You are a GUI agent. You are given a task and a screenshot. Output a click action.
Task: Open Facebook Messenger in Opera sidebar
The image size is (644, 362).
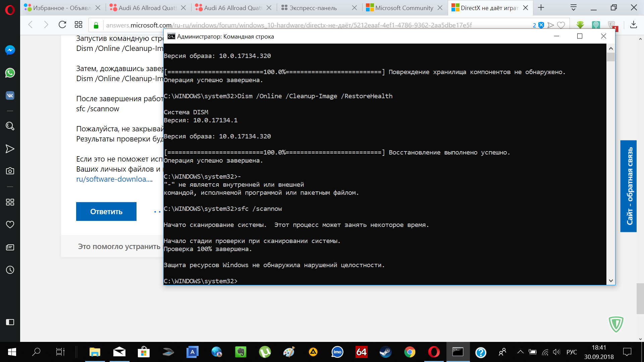(x=10, y=50)
